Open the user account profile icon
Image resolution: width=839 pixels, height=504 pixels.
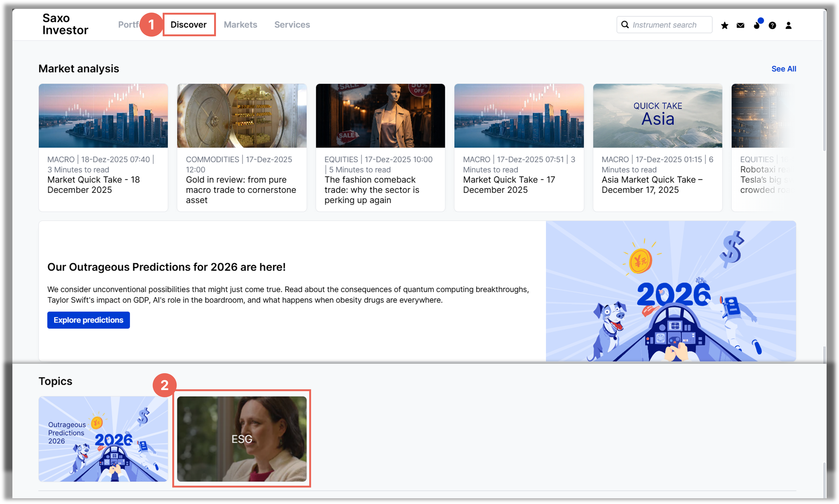coord(788,26)
